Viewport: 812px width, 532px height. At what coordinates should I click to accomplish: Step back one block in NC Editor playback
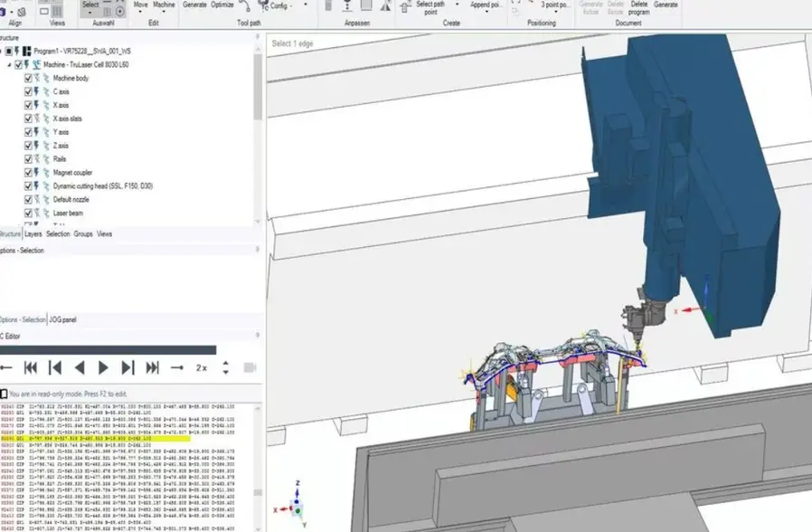(x=55, y=368)
